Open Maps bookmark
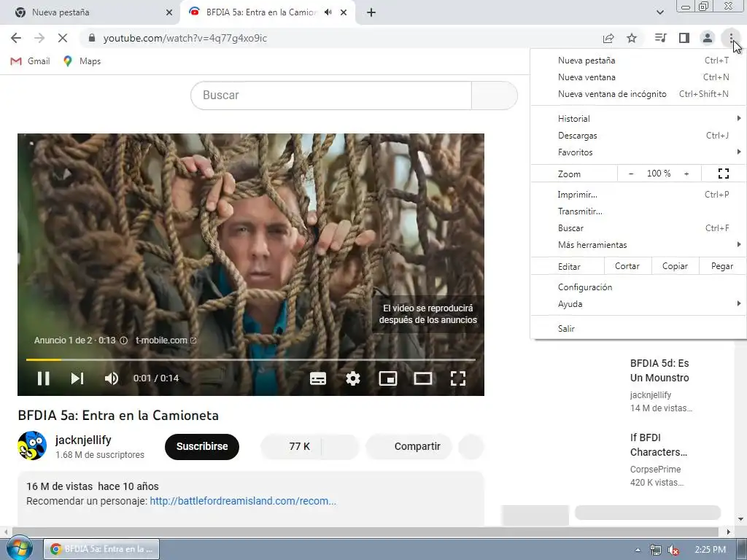Viewport: 747px width, 560px height. [x=82, y=61]
